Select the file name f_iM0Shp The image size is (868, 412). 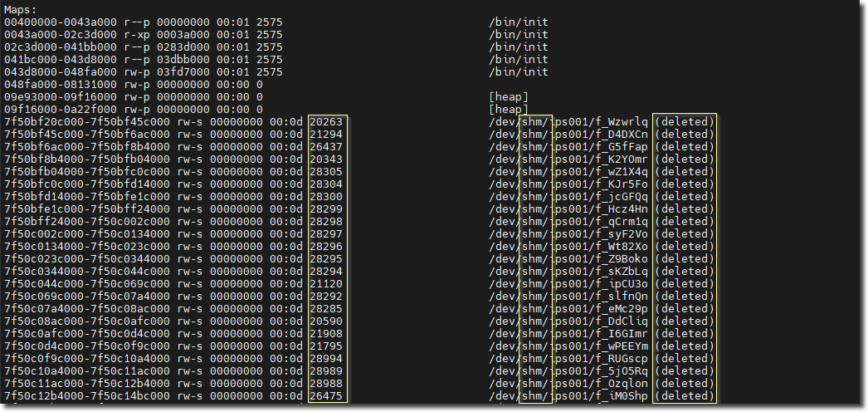[622, 396]
